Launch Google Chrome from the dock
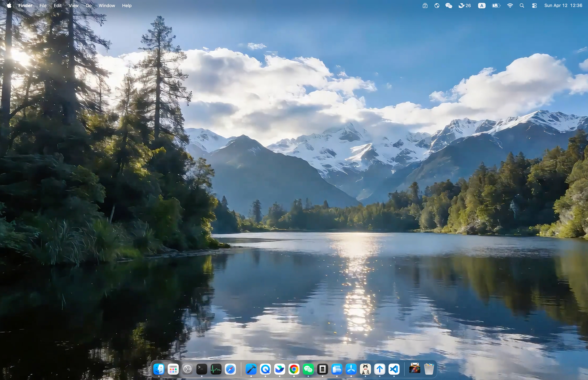The height and width of the screenshot is (380, 588). [x=294, y=369]
